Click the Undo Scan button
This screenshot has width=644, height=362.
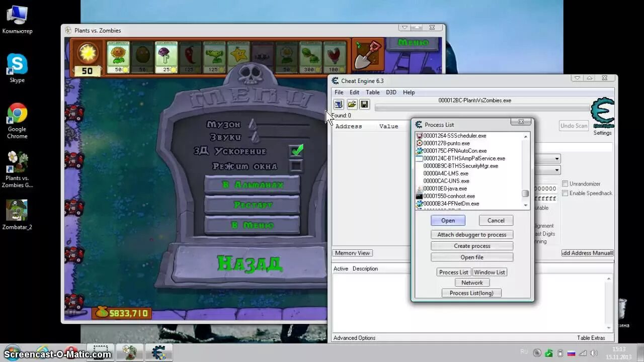point(574,125)
